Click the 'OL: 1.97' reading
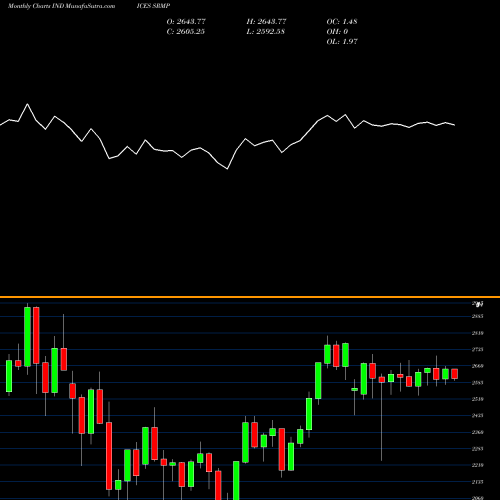Screen dimensions: 500x500 coord(342,42)
